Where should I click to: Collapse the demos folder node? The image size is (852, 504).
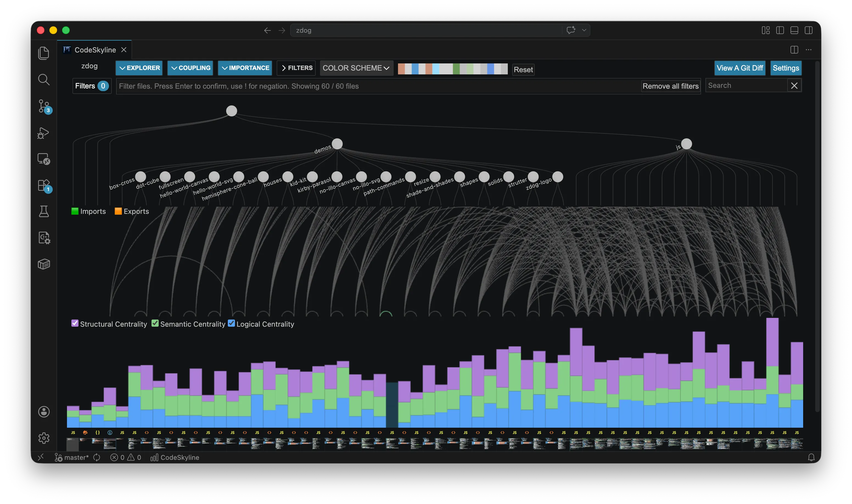click(x=337, y=144)
